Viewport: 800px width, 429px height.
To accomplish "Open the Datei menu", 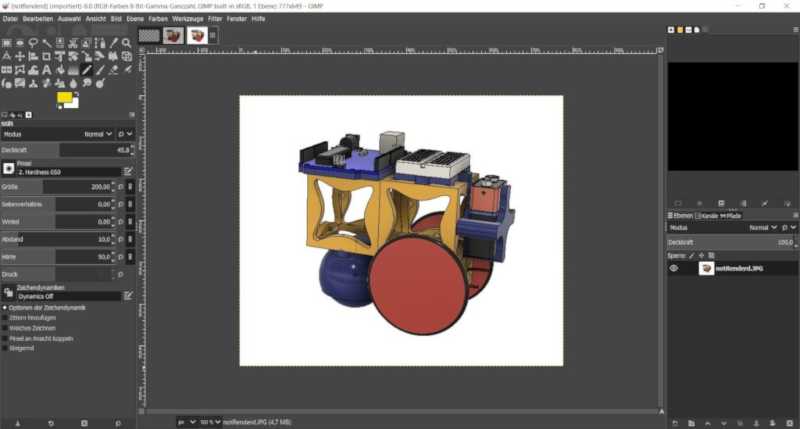I will 10,19.
